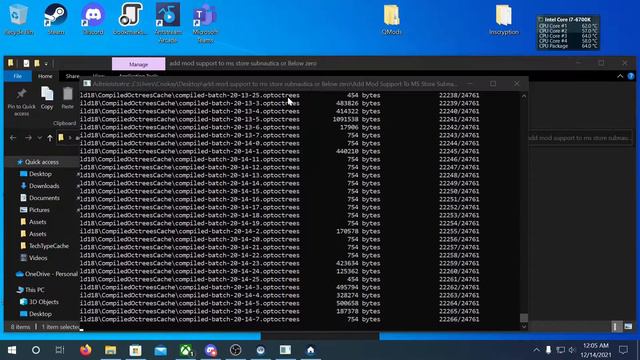The height and width of the screenshot is (360, 640).
Task: Switch Explorer to Details view at bottom right
Action: tap(616, 327)
